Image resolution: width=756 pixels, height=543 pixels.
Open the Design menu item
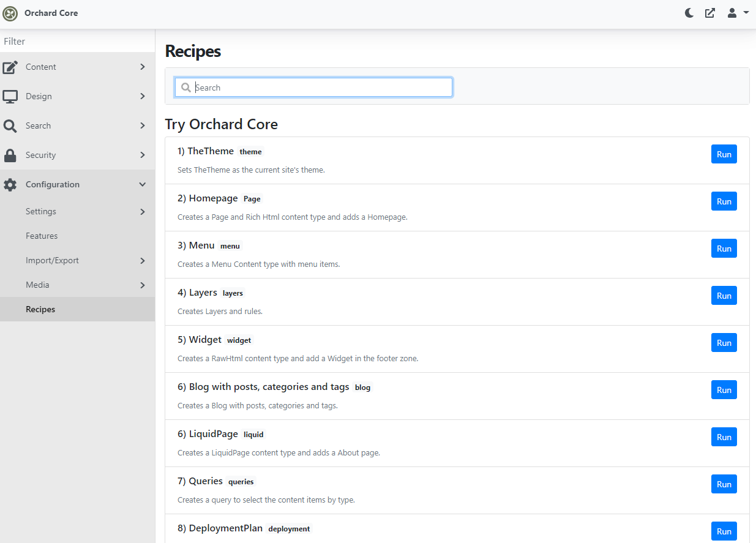(77, 96)
